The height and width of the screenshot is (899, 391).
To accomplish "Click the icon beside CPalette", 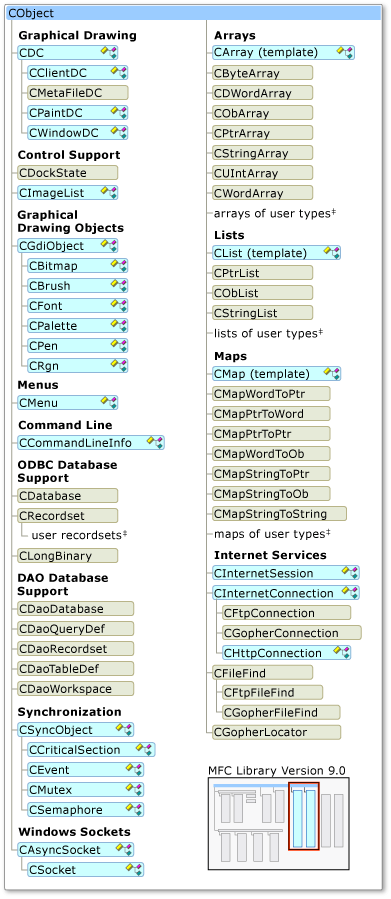I will point(119,326).
